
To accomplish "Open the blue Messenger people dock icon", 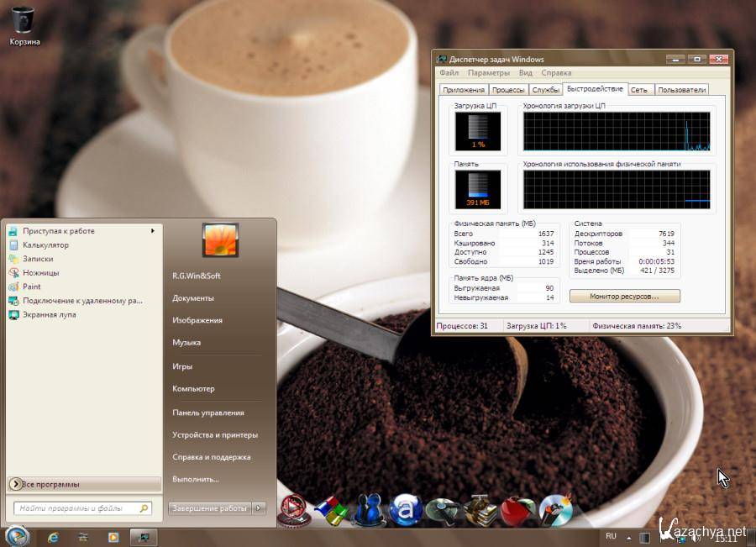I will [x=368, y=509].
